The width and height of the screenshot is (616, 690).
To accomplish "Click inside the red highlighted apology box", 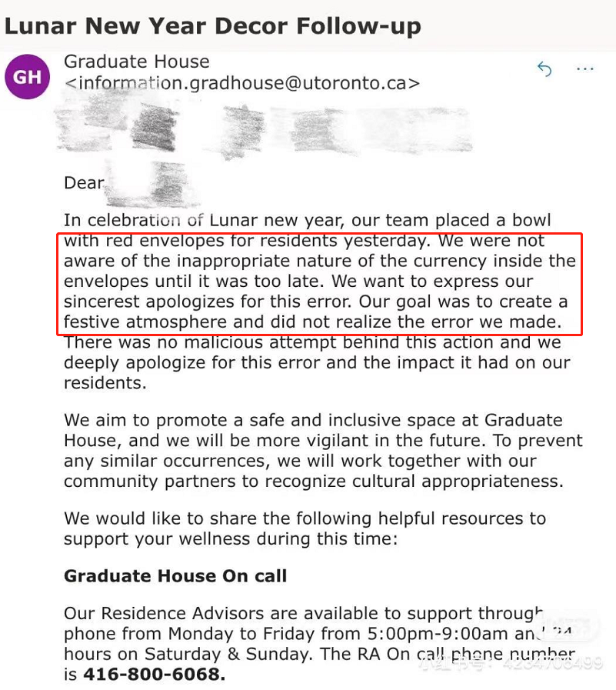I will pyautogui.click(x=319, y=282).
